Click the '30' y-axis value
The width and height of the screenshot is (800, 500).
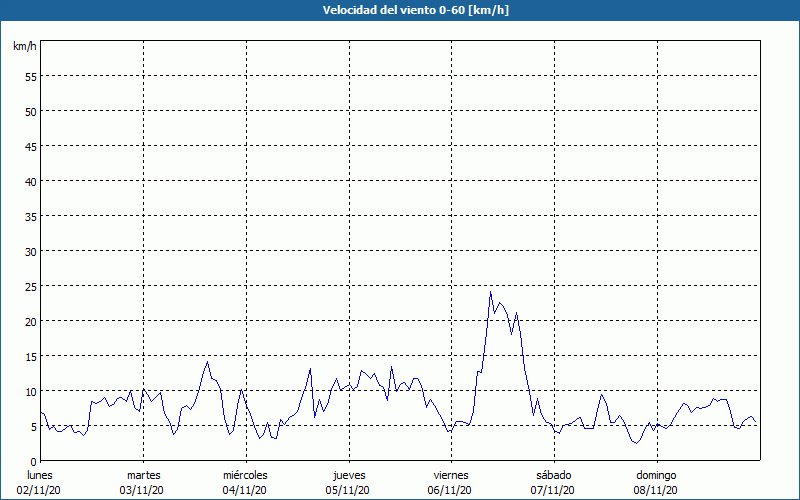[31, 252]
